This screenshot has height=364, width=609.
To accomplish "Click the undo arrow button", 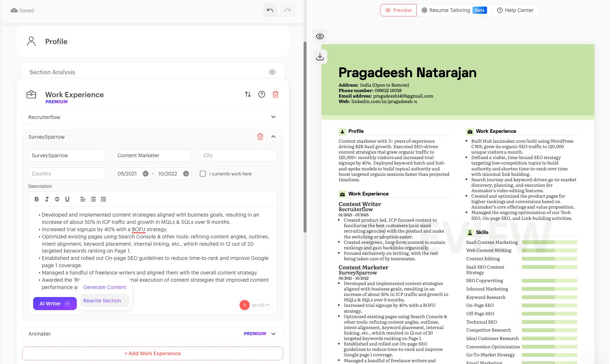I will [x=270, y=10].
